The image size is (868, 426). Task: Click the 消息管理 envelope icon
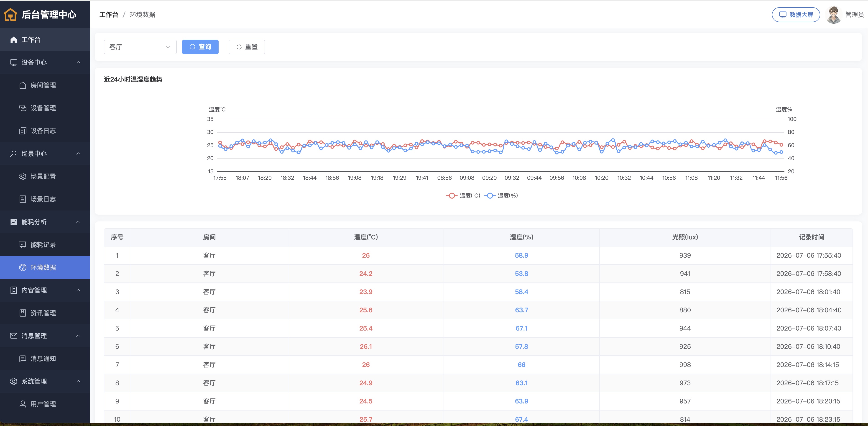(13, 336)
